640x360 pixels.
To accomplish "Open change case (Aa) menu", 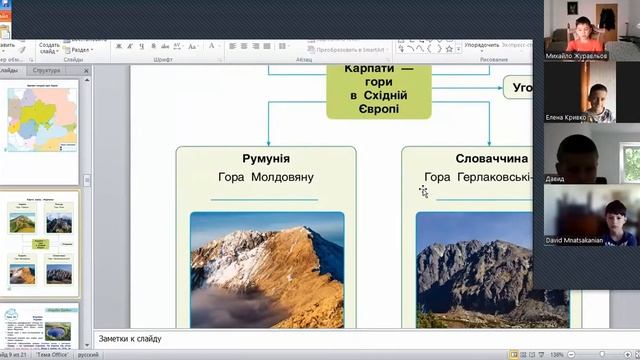I will pos(192,47).
